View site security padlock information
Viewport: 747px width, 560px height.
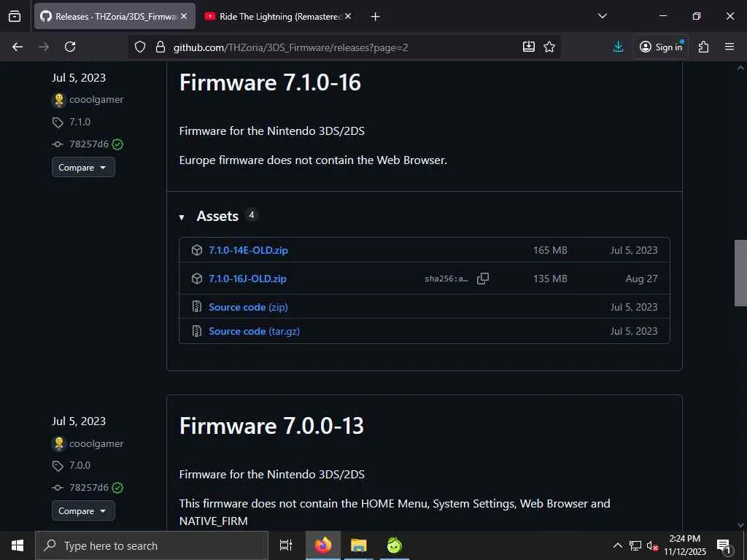point(160,47)
